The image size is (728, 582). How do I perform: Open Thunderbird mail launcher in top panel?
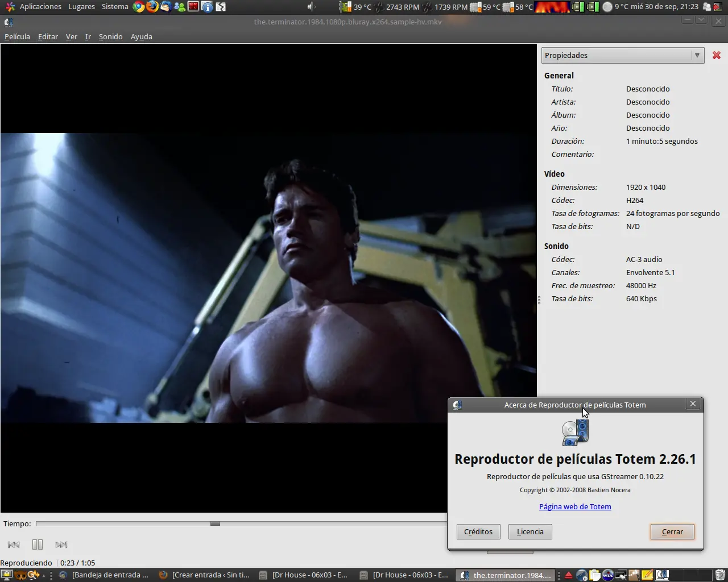point(166,7)
